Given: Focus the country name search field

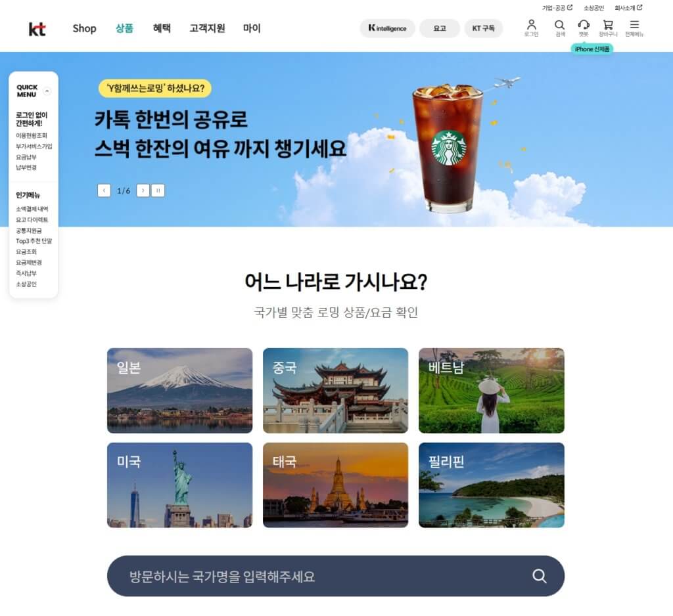Looking at the screenshot, I should tap(315, 576).
